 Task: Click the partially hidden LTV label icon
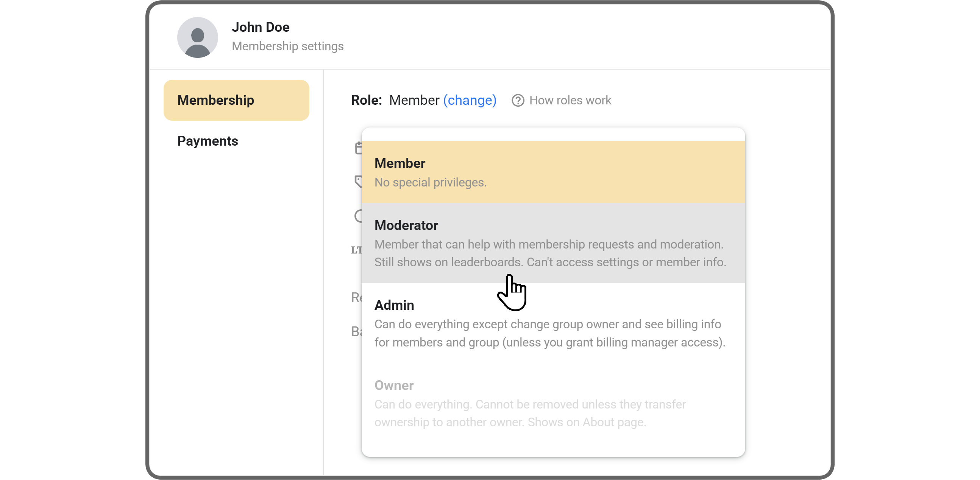(356, 250)
